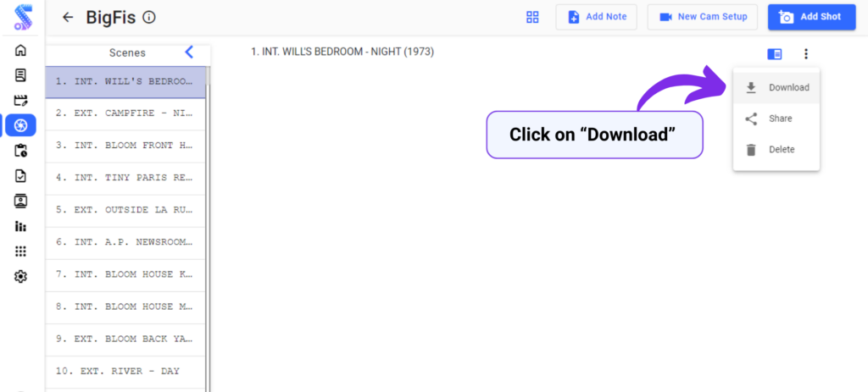Viewport: 868px width, 392px height.
Task: Select the camera shutter shot list icon
Action: pos(20,125)
